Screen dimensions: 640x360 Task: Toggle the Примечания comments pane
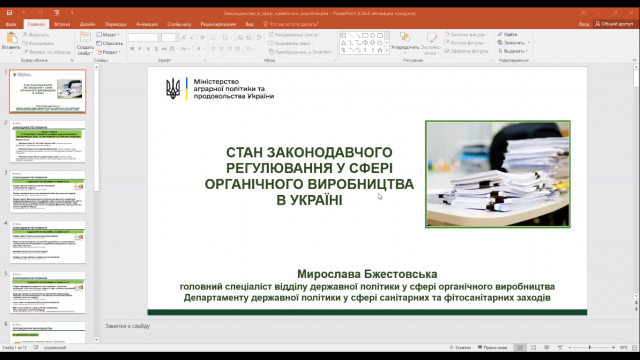[x=492, y=347]
